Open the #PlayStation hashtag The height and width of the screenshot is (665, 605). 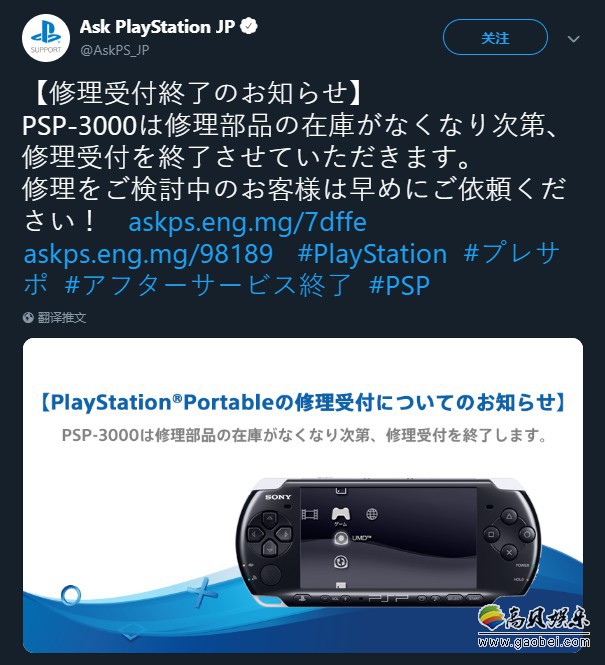372,254
